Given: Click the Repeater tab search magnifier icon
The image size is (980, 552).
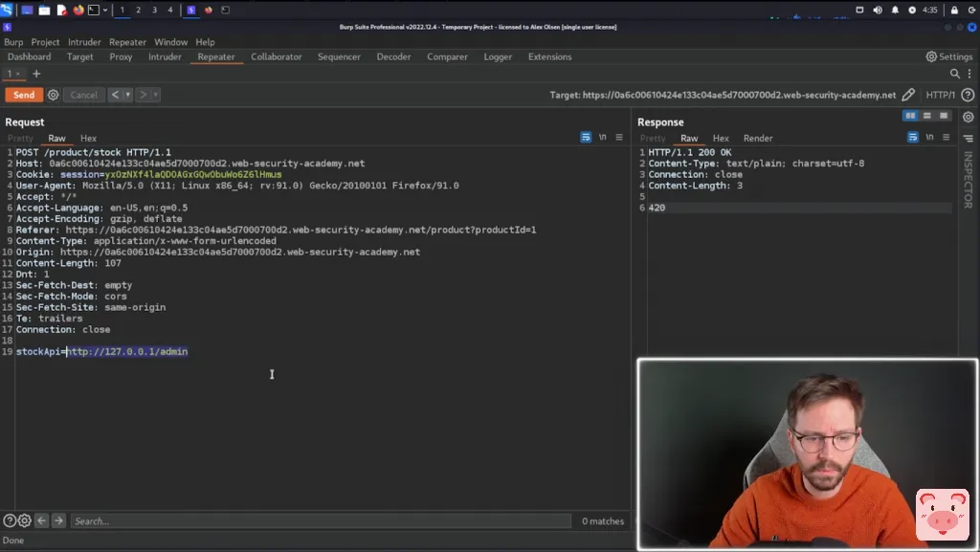Looking at the screenshot, I should [955, 74].
